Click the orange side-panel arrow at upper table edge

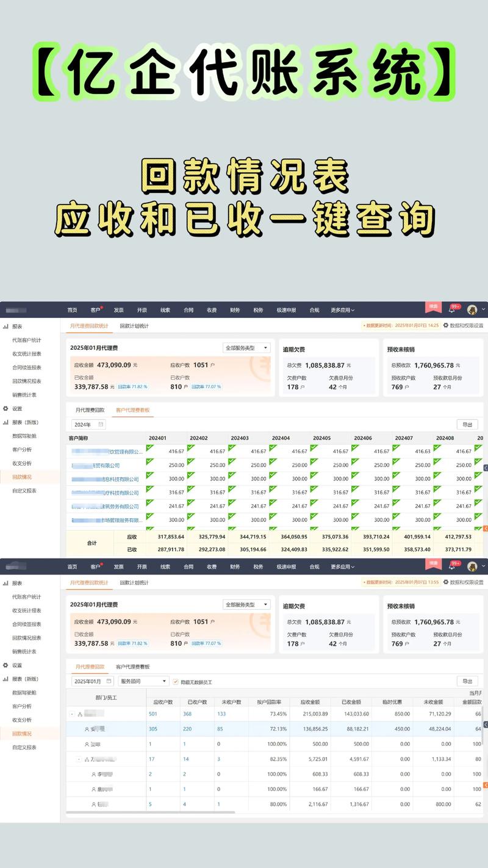(x=486, y=528)
